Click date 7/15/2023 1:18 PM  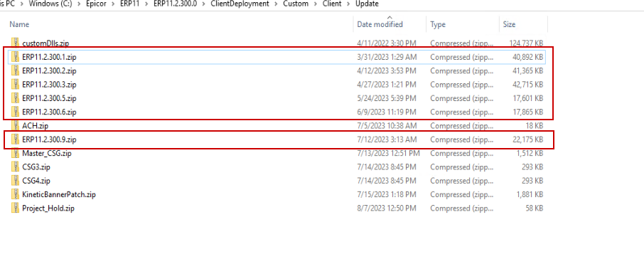pos(387,194)
